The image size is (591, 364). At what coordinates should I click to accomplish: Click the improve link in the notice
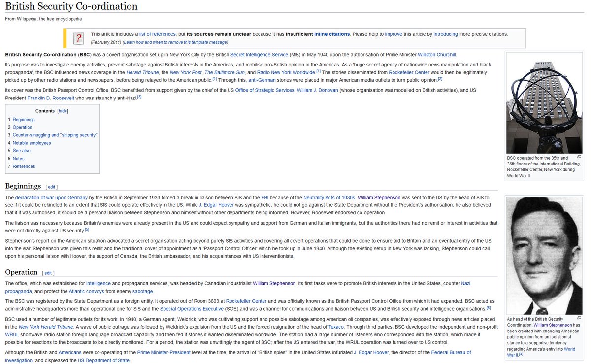(x=394, y=34)
